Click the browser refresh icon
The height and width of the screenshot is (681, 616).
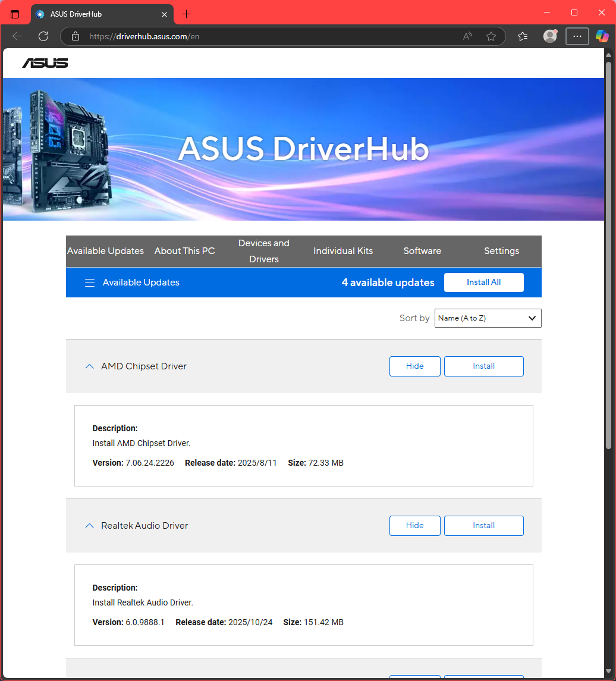click(x=43, y=36)
